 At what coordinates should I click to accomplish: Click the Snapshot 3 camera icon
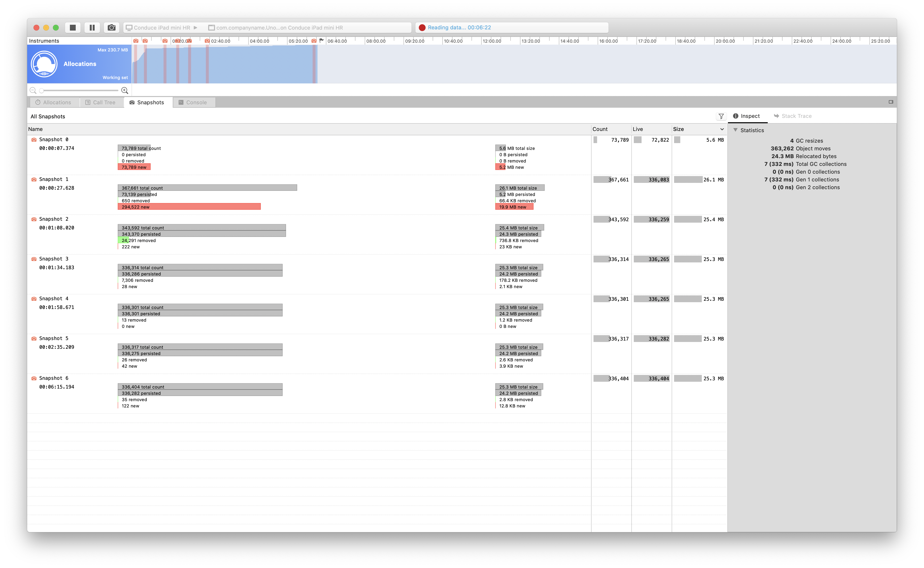[x=34, y=259]
